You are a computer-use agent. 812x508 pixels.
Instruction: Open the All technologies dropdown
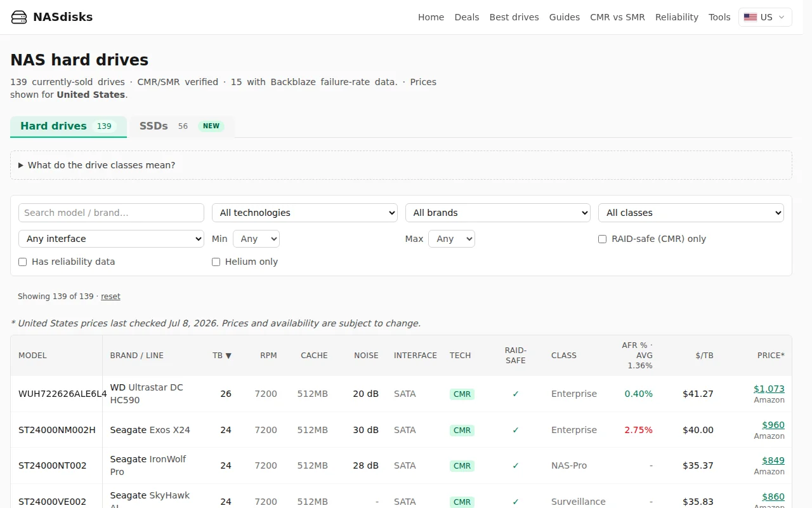[304, 213]
